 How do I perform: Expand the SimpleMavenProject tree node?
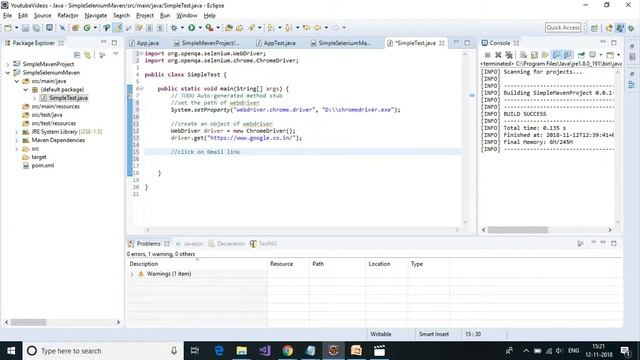pos(8,64)
